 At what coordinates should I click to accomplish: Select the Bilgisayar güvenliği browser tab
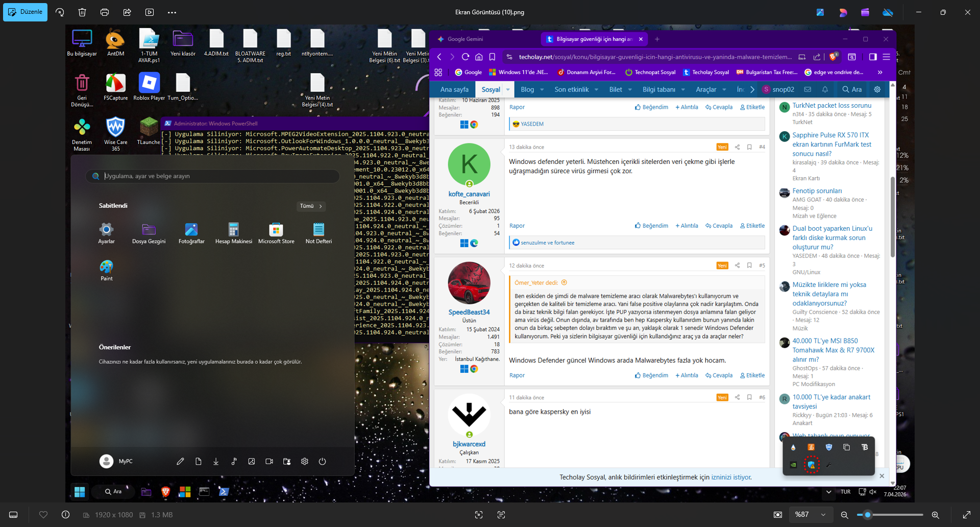(x=594, y=39)
